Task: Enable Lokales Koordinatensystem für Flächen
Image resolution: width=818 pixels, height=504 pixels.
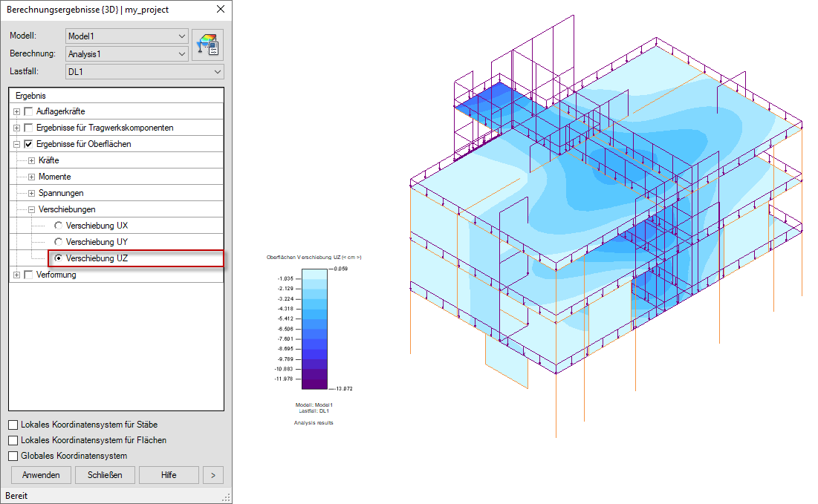Action: (x=13, y=440)
